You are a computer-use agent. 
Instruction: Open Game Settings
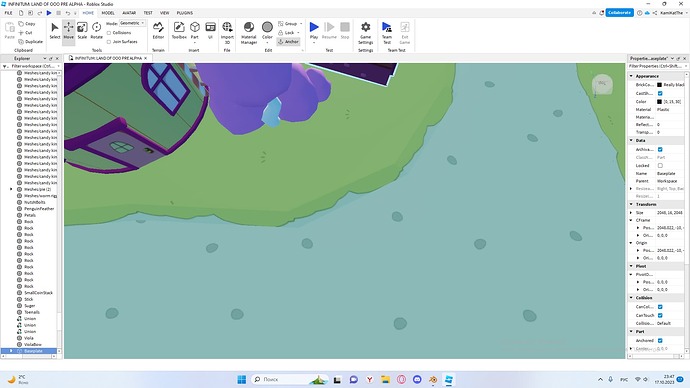(365, 32)
